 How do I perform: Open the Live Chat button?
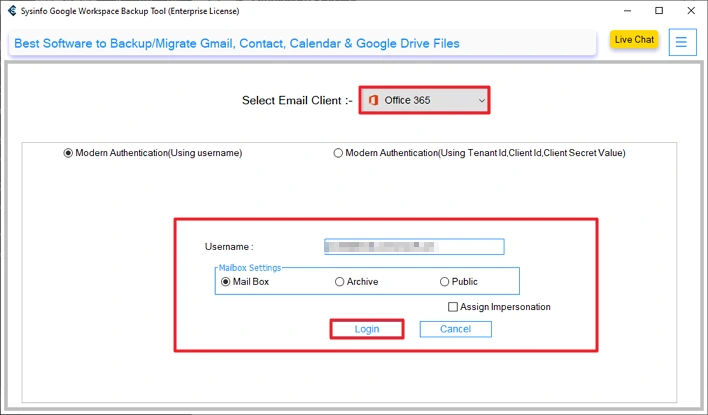point(634,40)
